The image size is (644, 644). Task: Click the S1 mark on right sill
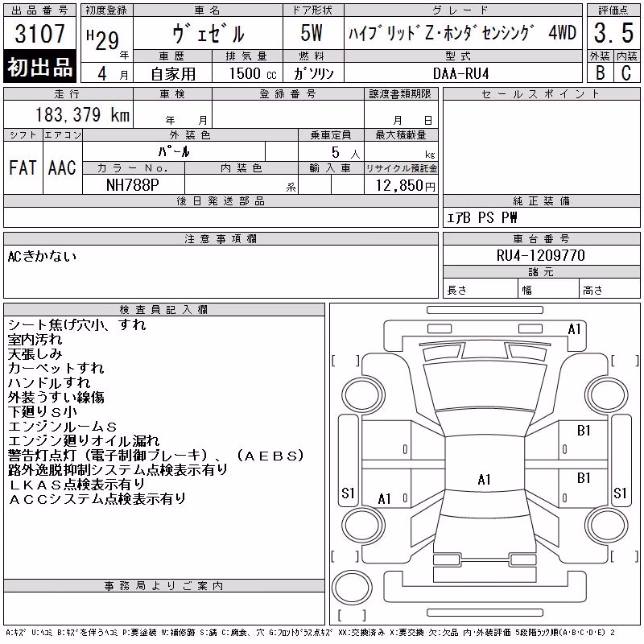(620, 493)
